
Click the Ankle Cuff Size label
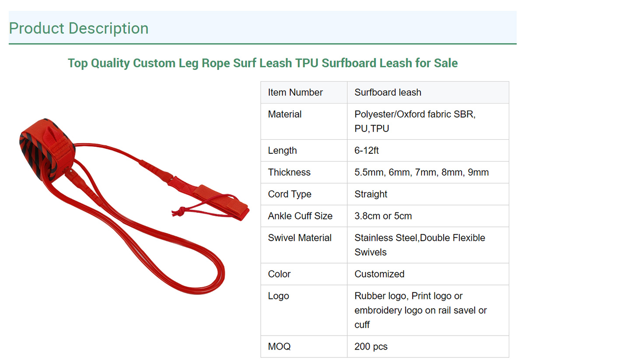point(300,216)
